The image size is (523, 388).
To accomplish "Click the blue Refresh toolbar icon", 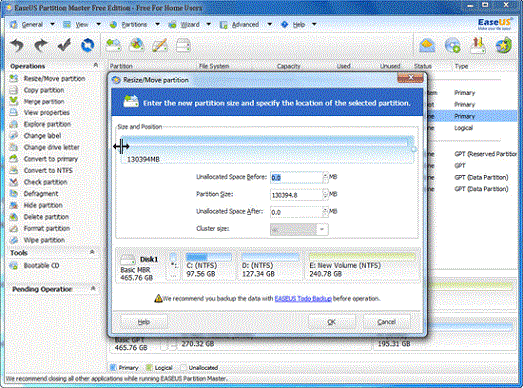I will [87, 45].
